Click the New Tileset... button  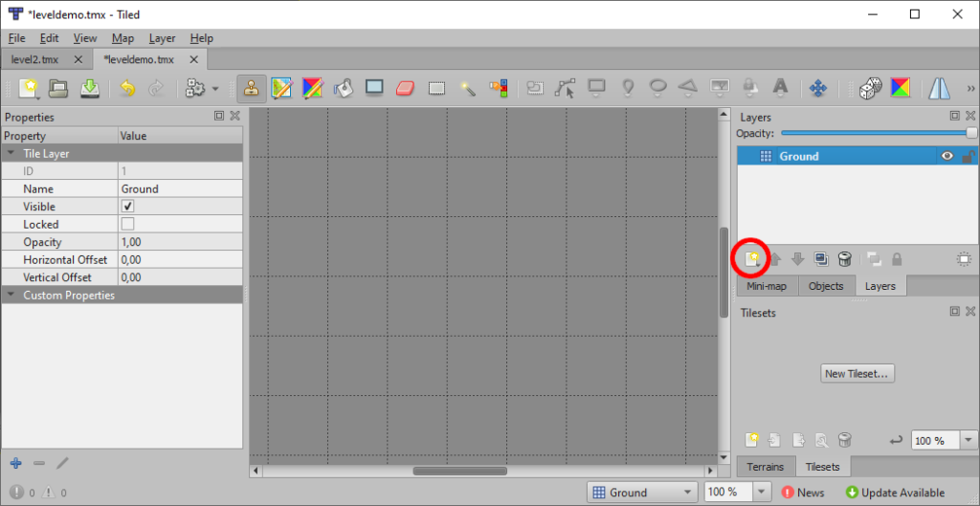(857, 374)
